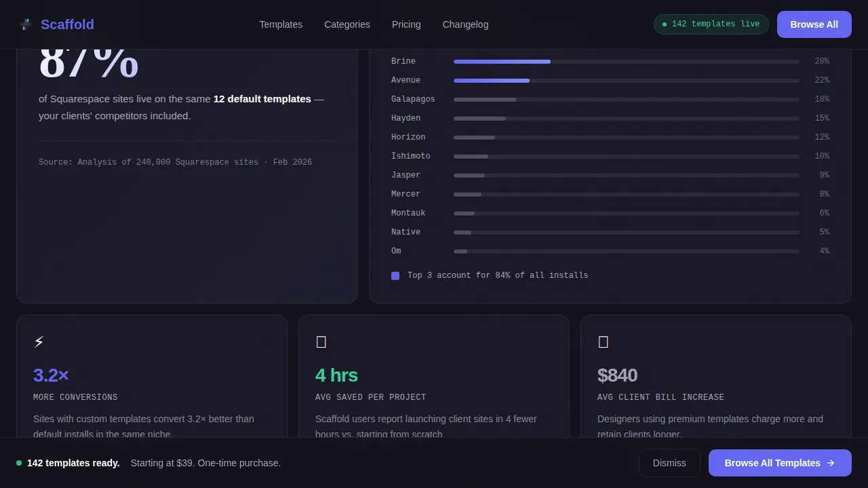Click the arrow on Browse All Templates

tap(831, 463)
